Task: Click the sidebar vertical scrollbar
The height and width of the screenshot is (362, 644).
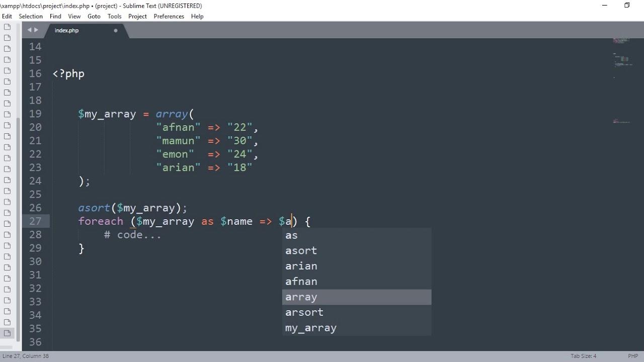Action: [19, 229]
